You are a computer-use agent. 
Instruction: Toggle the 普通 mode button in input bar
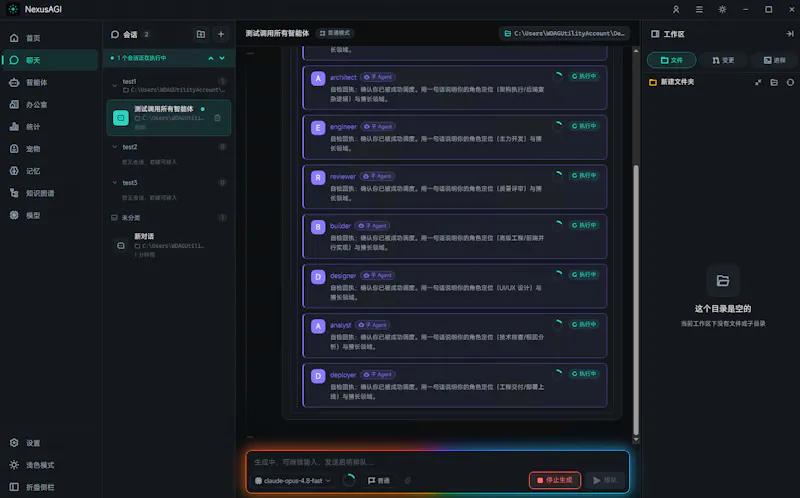[379, 481]
